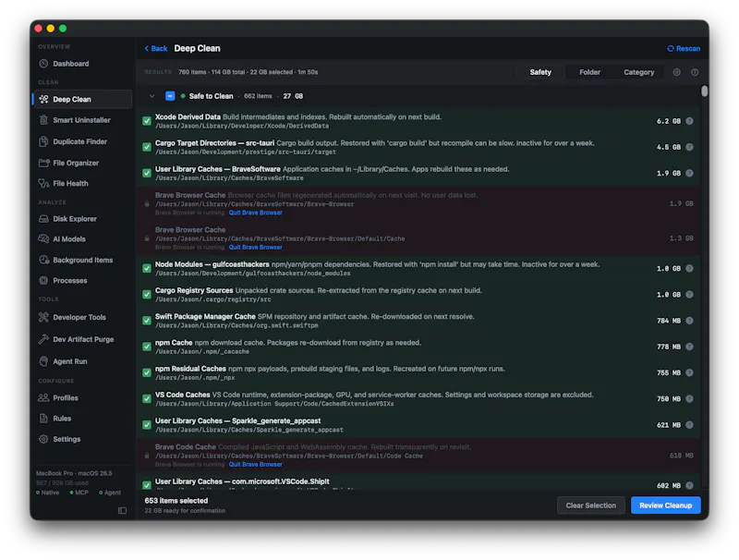Switch to Folder grouping tab
This screenshot has width=739, height=560.
(x=589, y=72)
